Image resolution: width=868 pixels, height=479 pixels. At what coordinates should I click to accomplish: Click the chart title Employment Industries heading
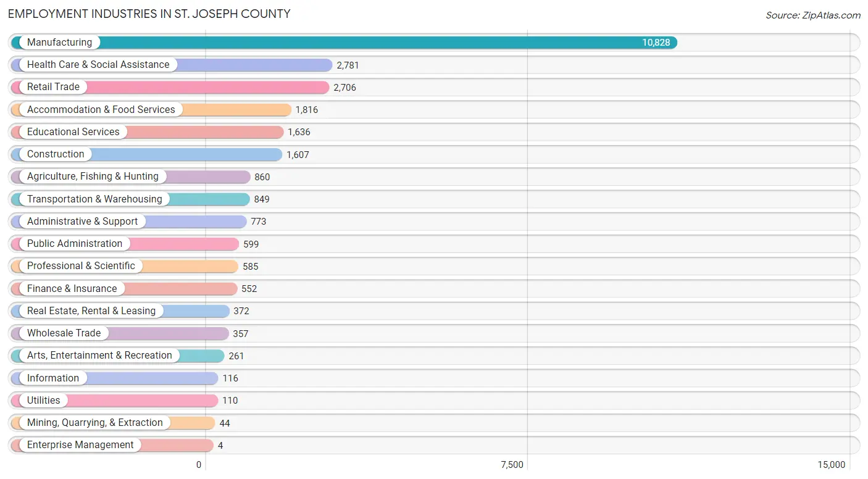pyautogui.click(x=149, y=14)
